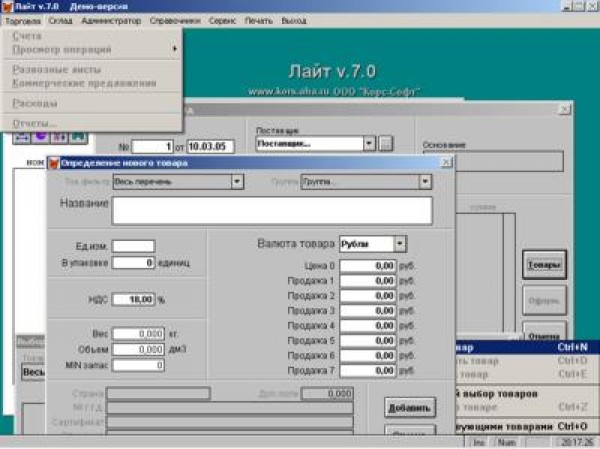The height and width of the screenshot is (449, 600).
Task: Close the Определение нового товара dialog
Action: [446, 162]
